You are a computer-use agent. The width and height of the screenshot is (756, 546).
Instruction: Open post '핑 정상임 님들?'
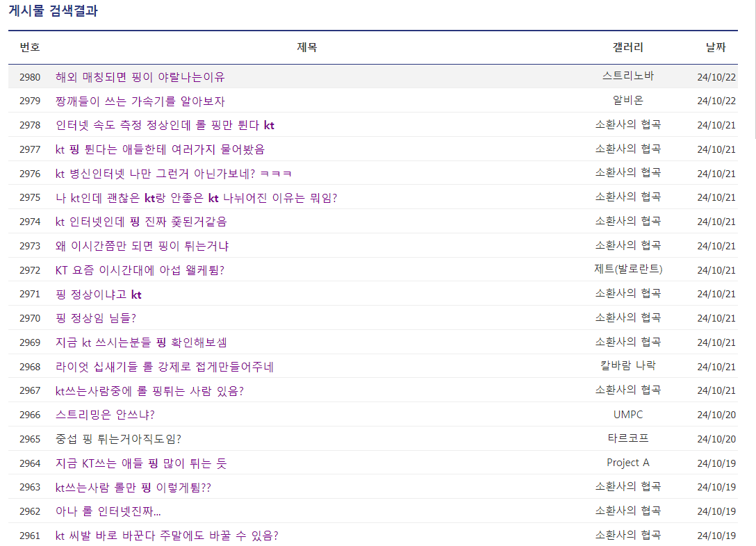(96, 318)
